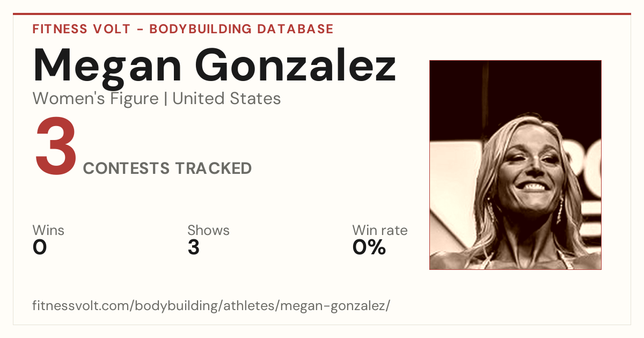Click the Shows value of 3
The width and height of the screenshot is (644, 338).
194,248
